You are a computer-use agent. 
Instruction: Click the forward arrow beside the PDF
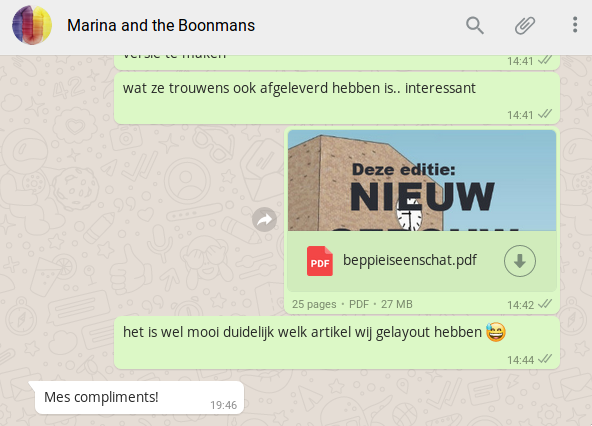[x=264, y=219]
